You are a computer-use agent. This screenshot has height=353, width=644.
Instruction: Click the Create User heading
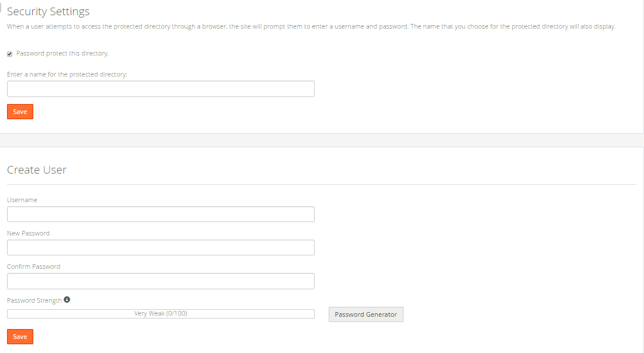coord(37,169)
